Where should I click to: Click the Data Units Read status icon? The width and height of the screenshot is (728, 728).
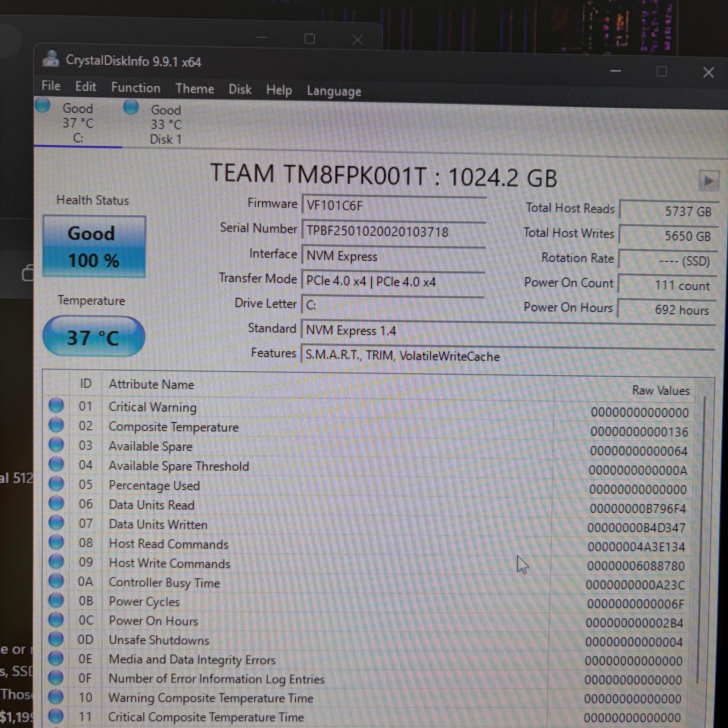click(x=57, y=503)
